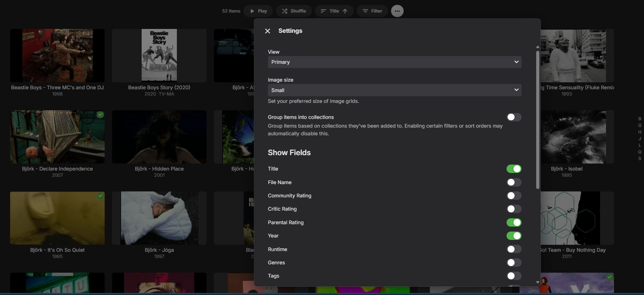Disable the Parental Rating toggle

[x=514, y=222]
